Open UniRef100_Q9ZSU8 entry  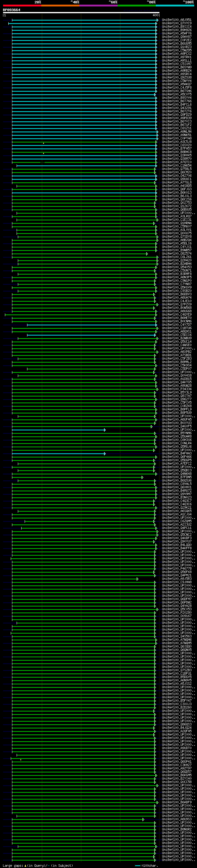(177, 78)
